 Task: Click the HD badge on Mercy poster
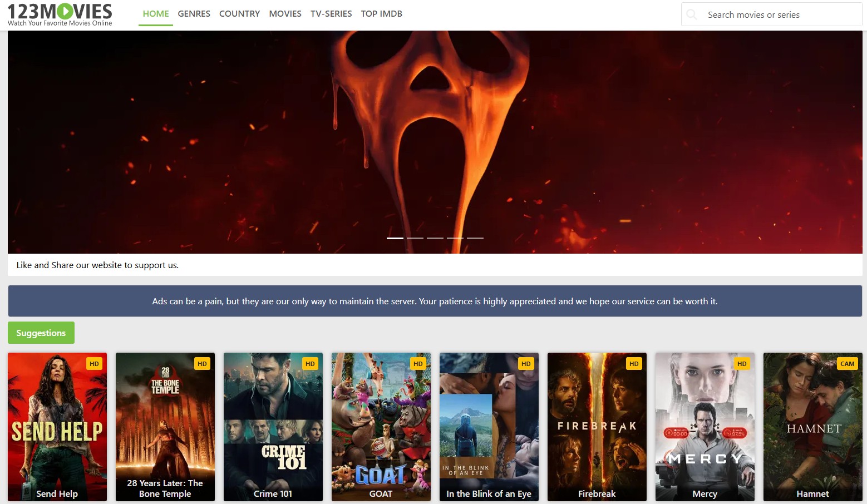click(x=742, y=364)
